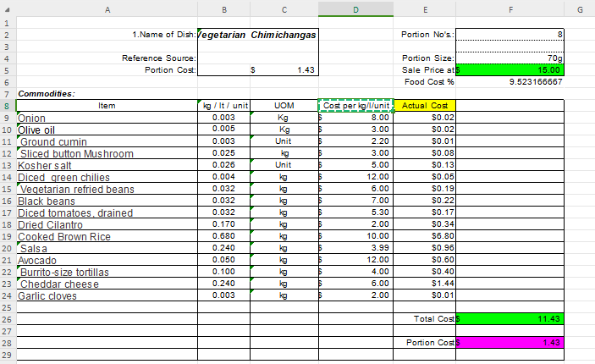This screenshot has height=364, width=595.
Task: Click the Onion item cell
Action: [107, 118]
